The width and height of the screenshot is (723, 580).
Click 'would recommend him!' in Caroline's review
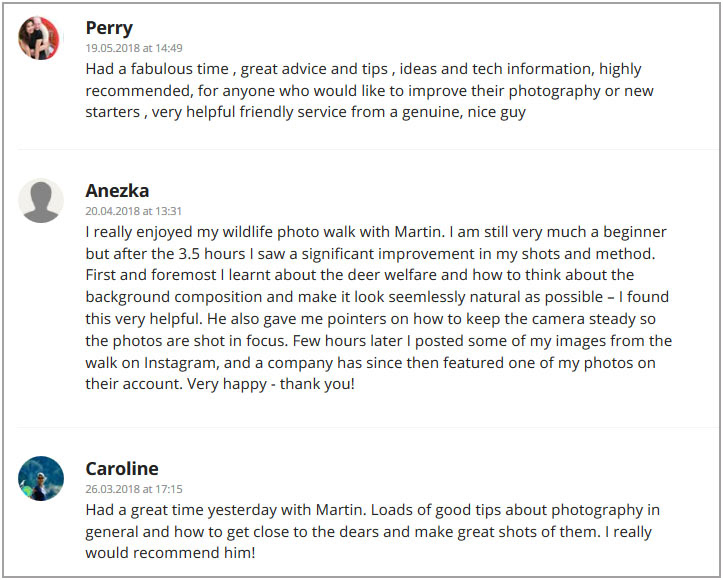click(x=170, y=553)
